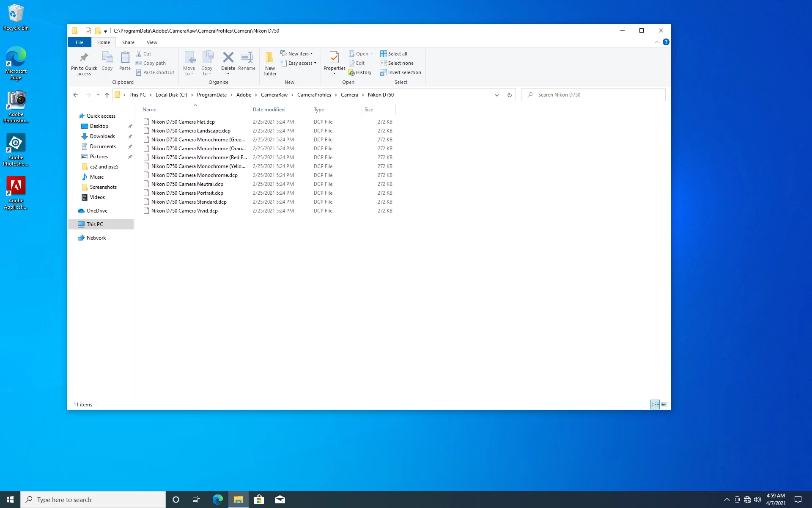Switch to large icons view in status bar
812x508 pixels.
[x=664, y=404]
